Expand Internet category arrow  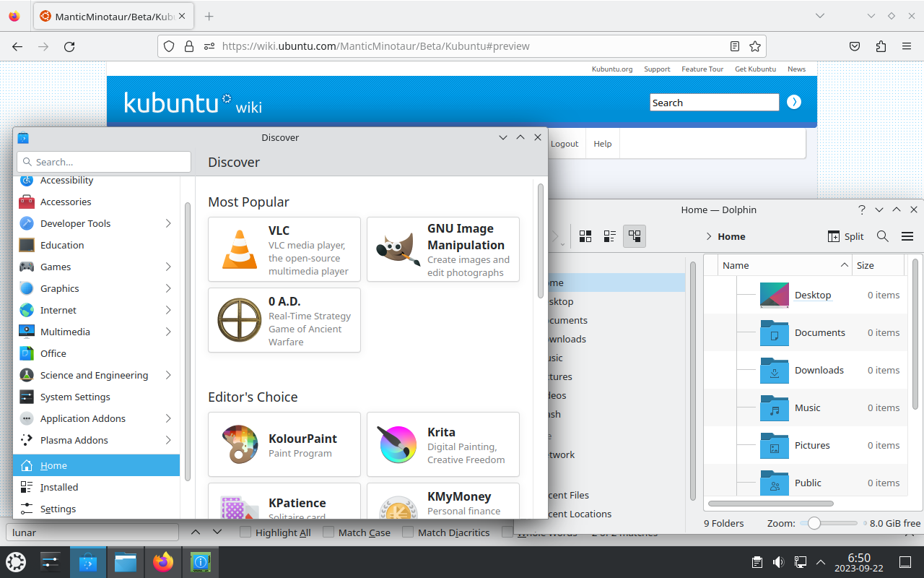point(168,310)
